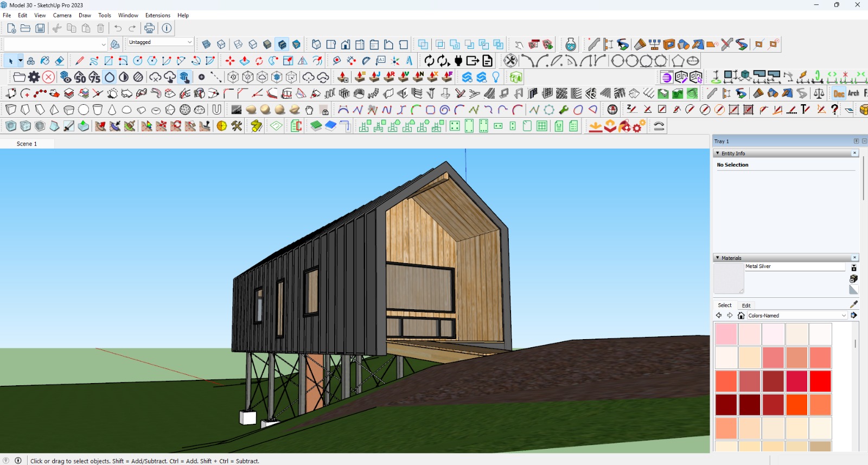Switch to the Select tab in Materials
868x465 pixels.
point(725,305)
